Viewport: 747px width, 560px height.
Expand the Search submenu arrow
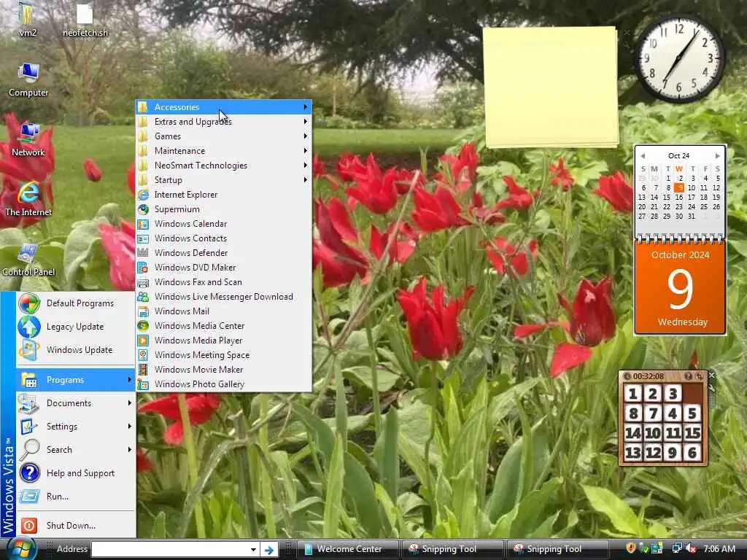tap(130, 449)
